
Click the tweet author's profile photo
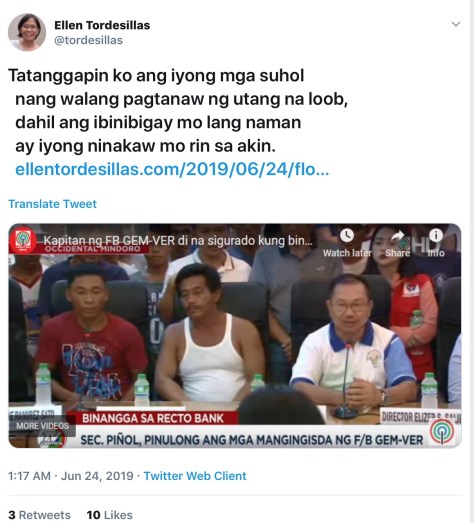[x=27, y=32]
